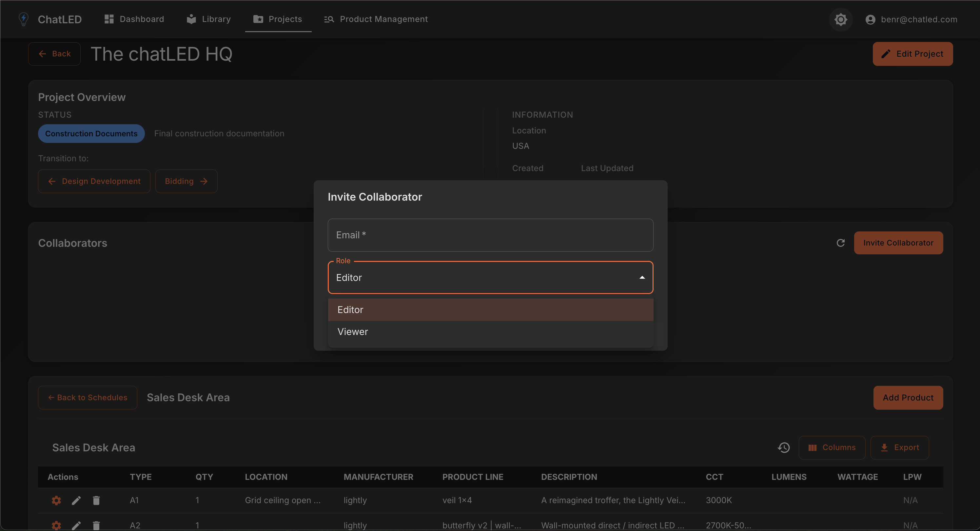Click the ChatLED lightbulb logo icon

coord(24,19)
